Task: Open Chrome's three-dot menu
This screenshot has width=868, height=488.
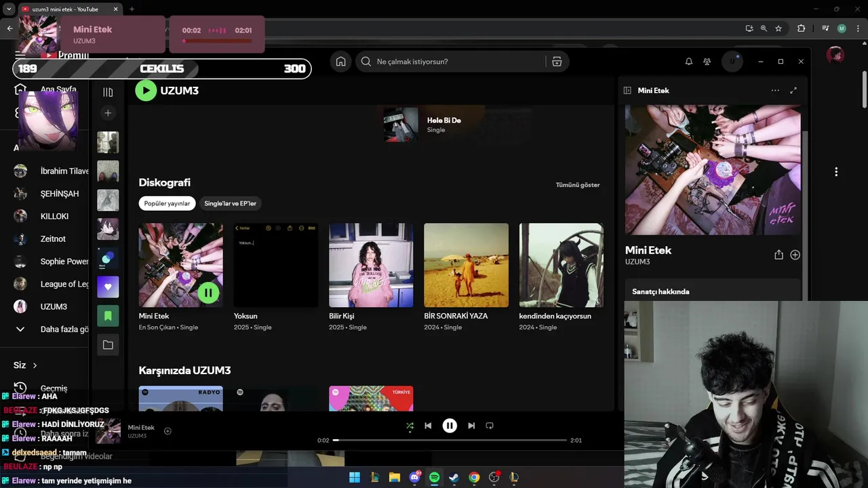Action: pos(857,28)
